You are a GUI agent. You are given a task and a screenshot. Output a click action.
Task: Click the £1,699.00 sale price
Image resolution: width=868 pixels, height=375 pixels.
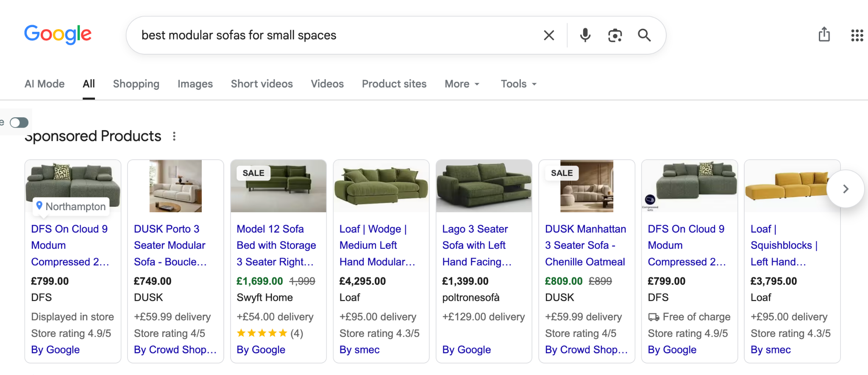click(x=260, y=281)
